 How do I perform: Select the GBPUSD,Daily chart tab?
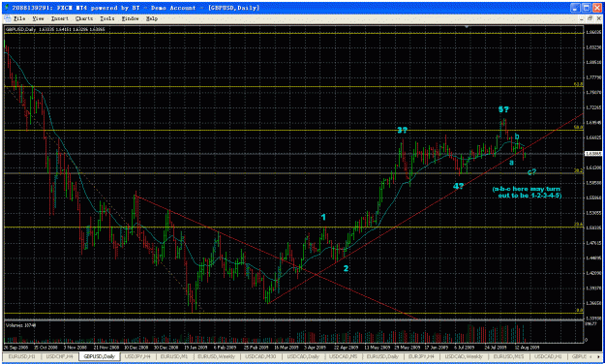coord(100,356)
